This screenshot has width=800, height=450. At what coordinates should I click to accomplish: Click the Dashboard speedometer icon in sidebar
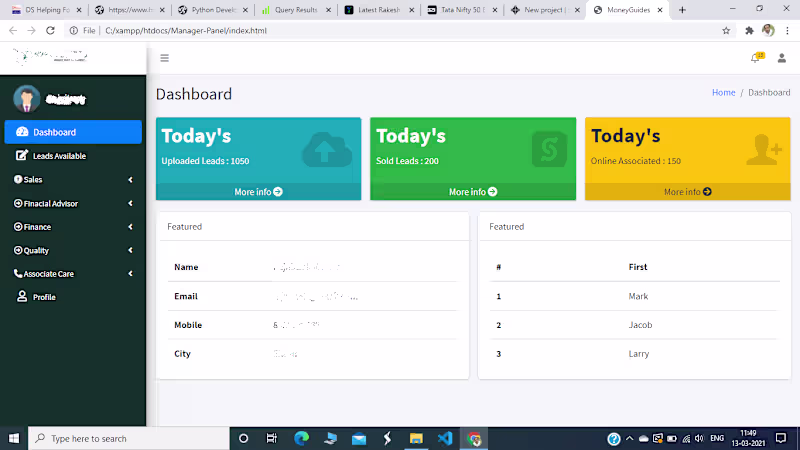[22, 132]
